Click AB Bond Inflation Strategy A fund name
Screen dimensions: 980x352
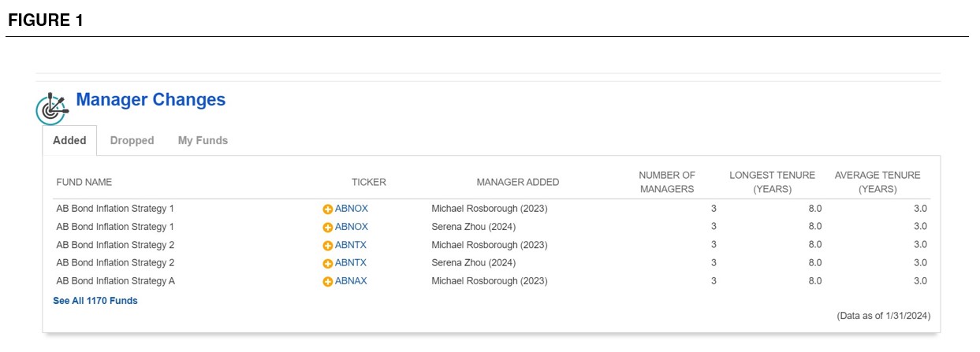coord(115,281)
